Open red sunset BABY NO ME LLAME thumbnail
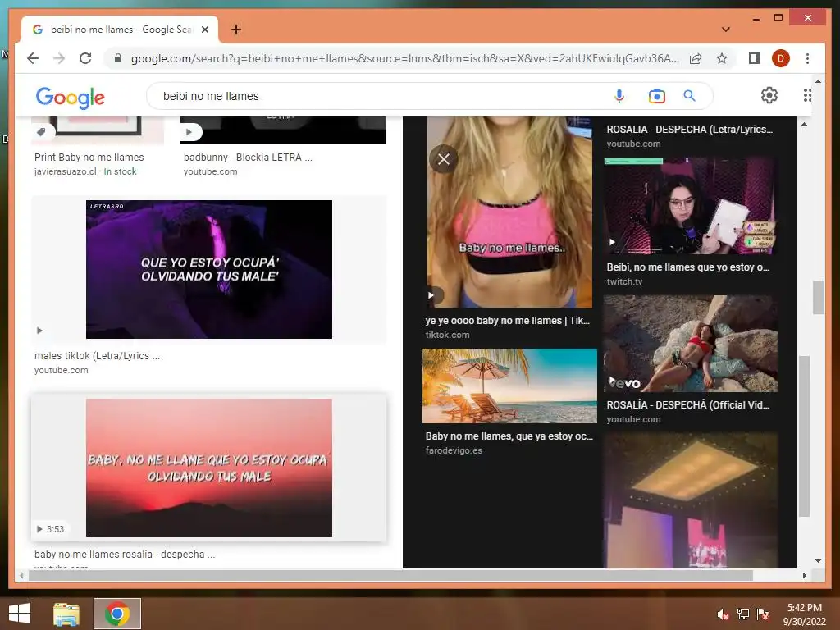Screen dimensions: 840x630 (x=209, y=468)
